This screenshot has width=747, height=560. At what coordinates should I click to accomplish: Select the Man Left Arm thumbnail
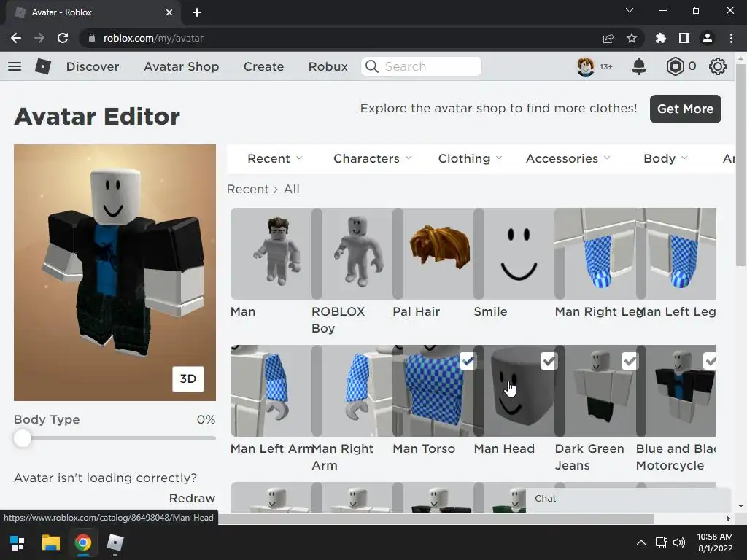pyautogui.click(x=271, y=391)
